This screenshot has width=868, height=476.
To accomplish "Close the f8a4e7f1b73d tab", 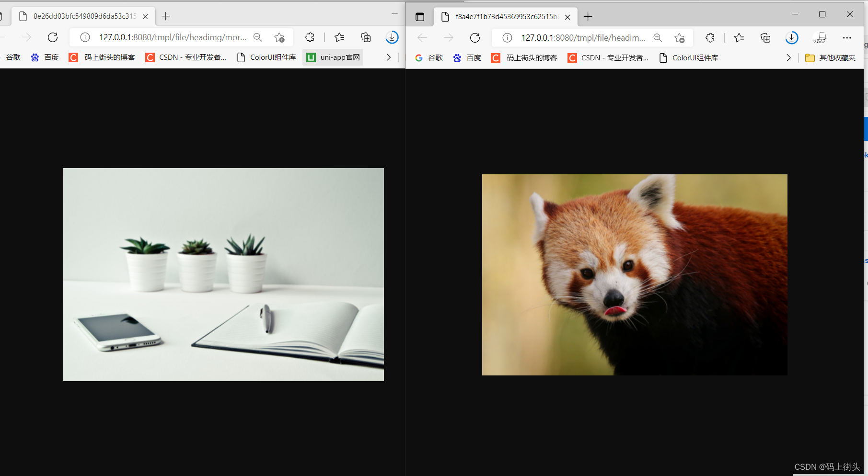I will click(x=567, y=17).
